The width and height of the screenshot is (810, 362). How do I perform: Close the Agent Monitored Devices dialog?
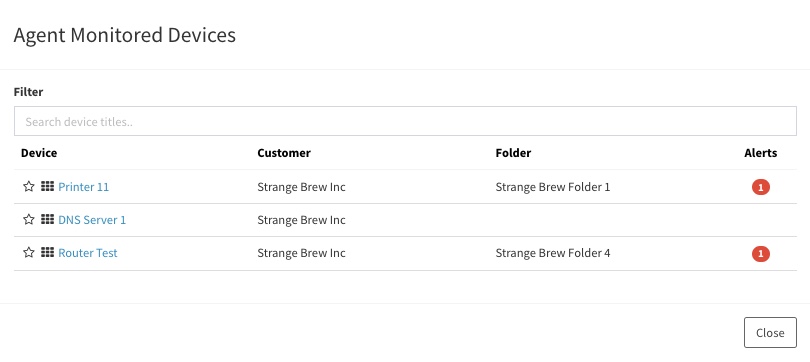click(770, 333)
